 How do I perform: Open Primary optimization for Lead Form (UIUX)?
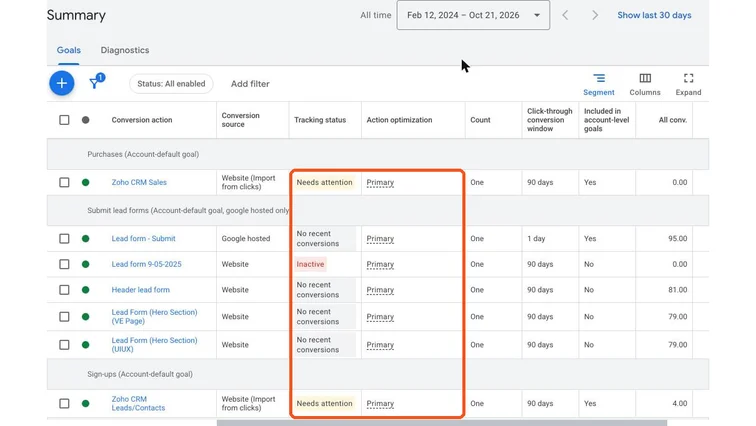click(380, 345)
